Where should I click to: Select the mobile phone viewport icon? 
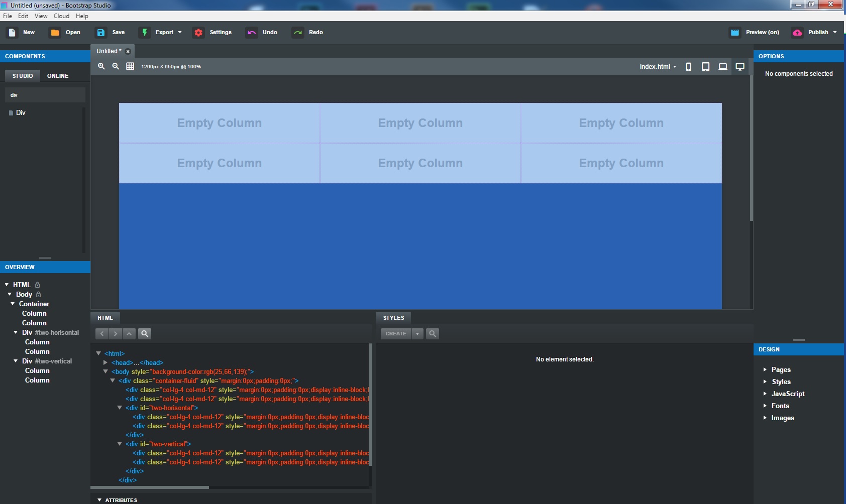click(x=689, y=67)
